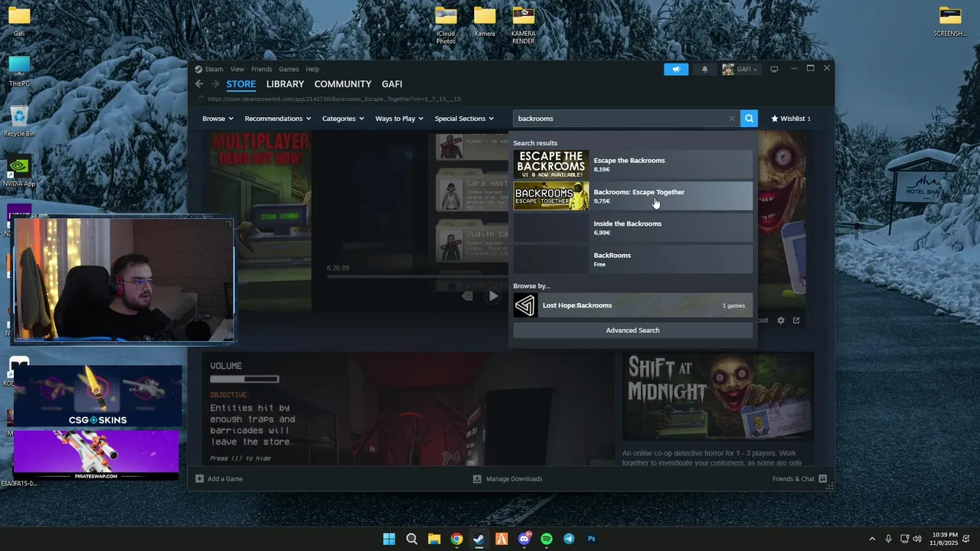Open the Lost Hope:Backrooms browse entry

click(x=633, y=305)
